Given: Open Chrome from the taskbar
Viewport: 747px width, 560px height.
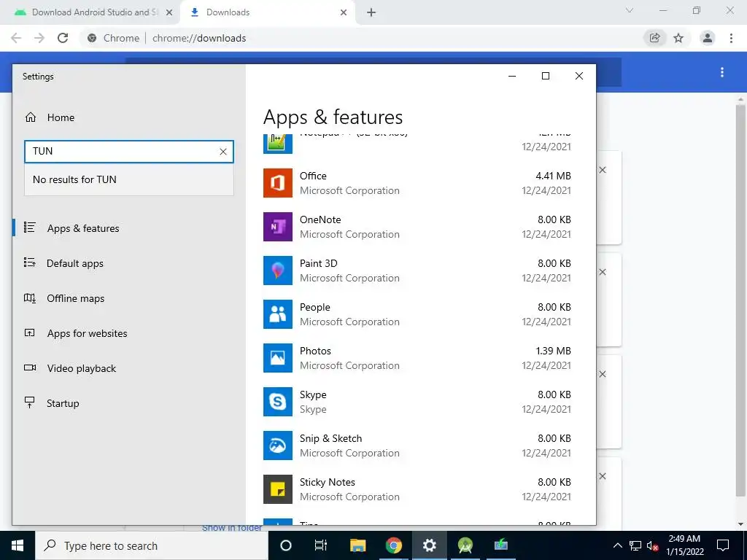Looking at the screenshot, I should (x=393, y=545).
